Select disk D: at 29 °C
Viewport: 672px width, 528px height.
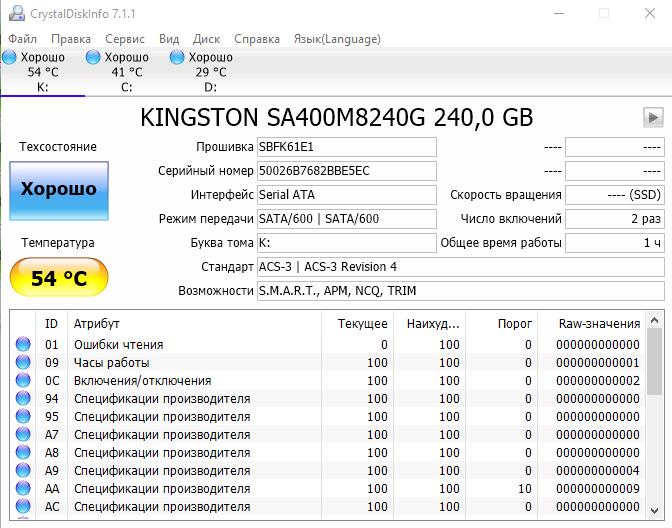pyautogui.click(x=210, y=72)
